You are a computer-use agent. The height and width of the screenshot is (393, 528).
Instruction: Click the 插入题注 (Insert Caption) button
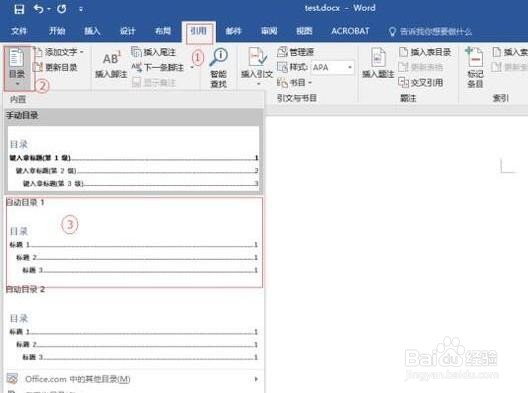point(378,63)
